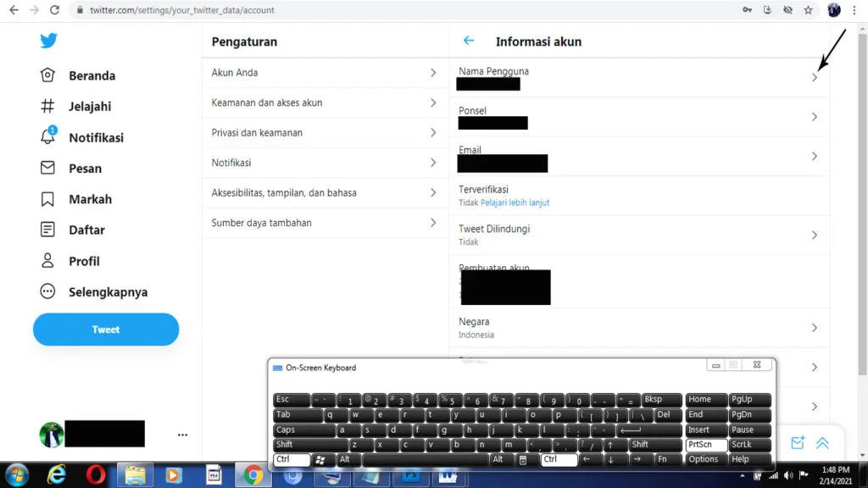The width and height of the screenshot is (868, 488).
Task: Click the Nama Pengguna label
Action: (x=493, y=71)
